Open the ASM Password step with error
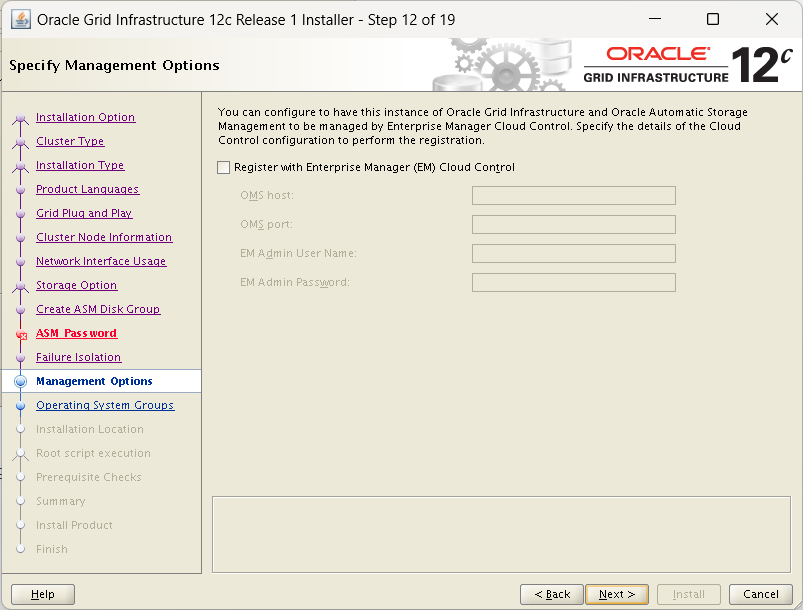 [x=76, y=333]
